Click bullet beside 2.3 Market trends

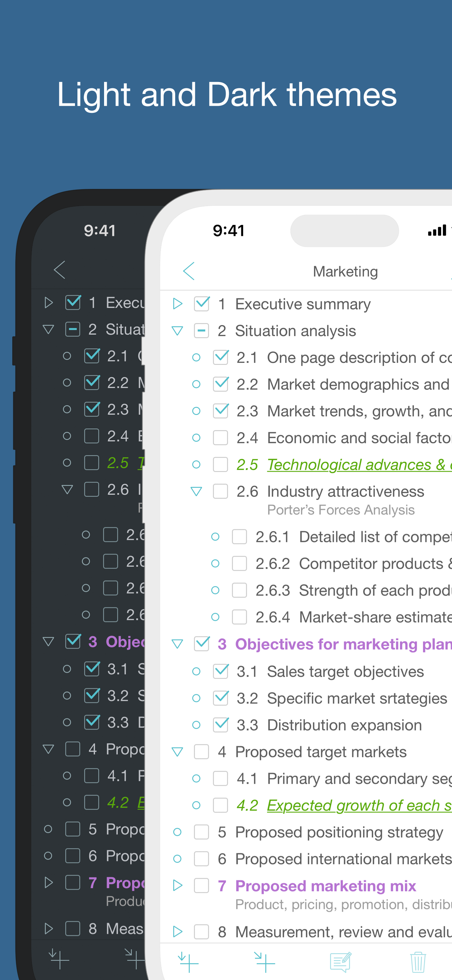(196, 411)
